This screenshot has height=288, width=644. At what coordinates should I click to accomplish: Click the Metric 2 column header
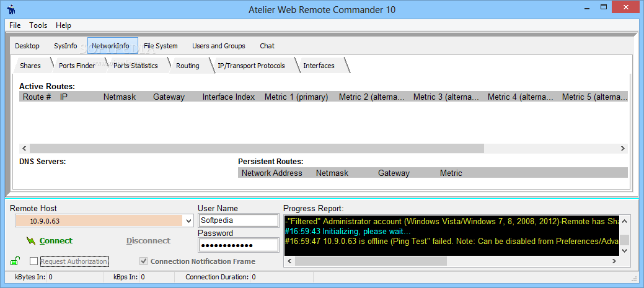point(373,97)
